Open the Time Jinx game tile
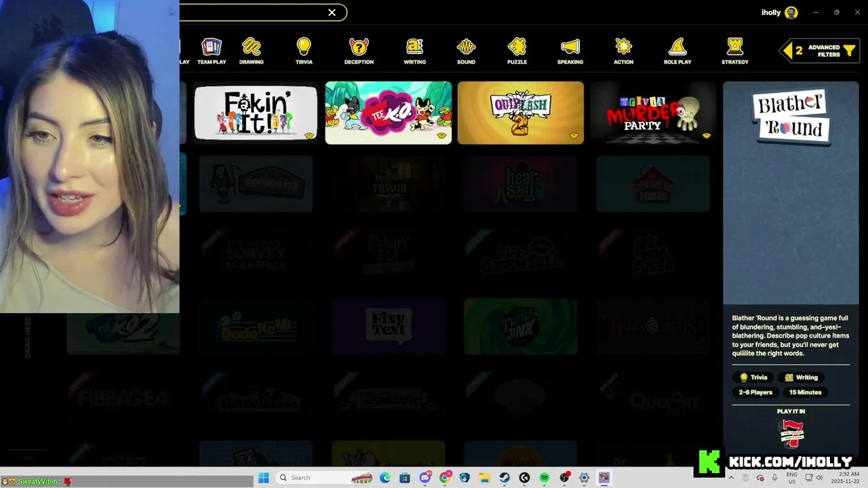868x488 pixels. (x=520, y=326)
